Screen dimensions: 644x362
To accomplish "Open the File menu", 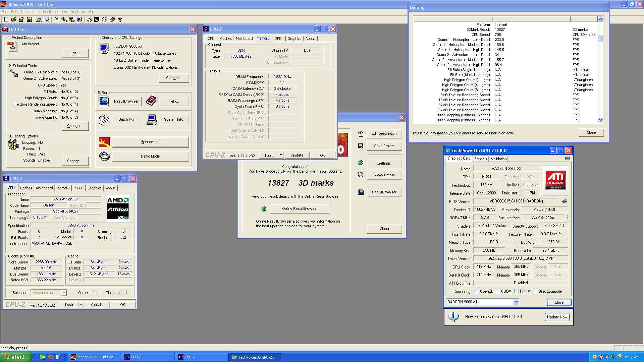I will pyautogui.click(x=4, y=12).
